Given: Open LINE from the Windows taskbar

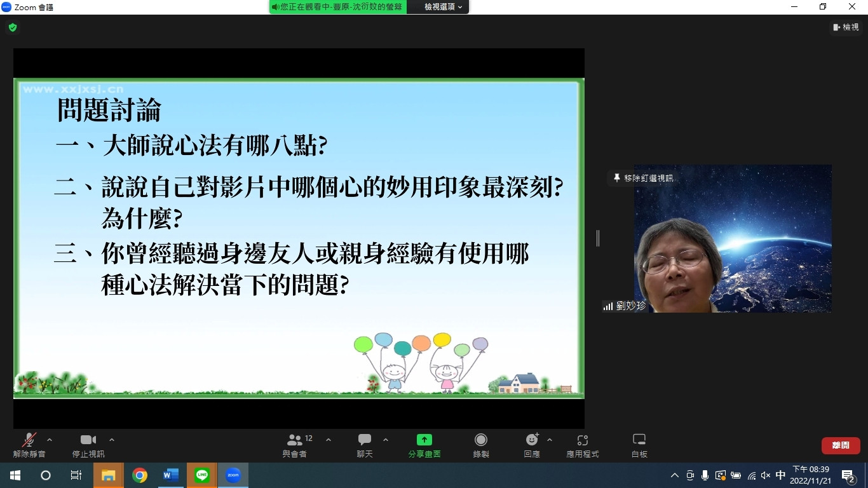Looking at the screenshot, I should 202,475.
